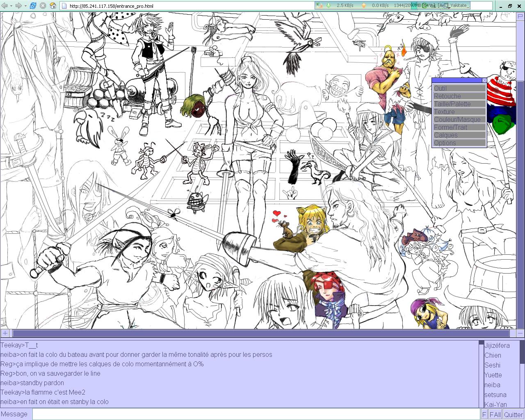
Task: Select user Yuette in the user list
Action: pos(493,375)
